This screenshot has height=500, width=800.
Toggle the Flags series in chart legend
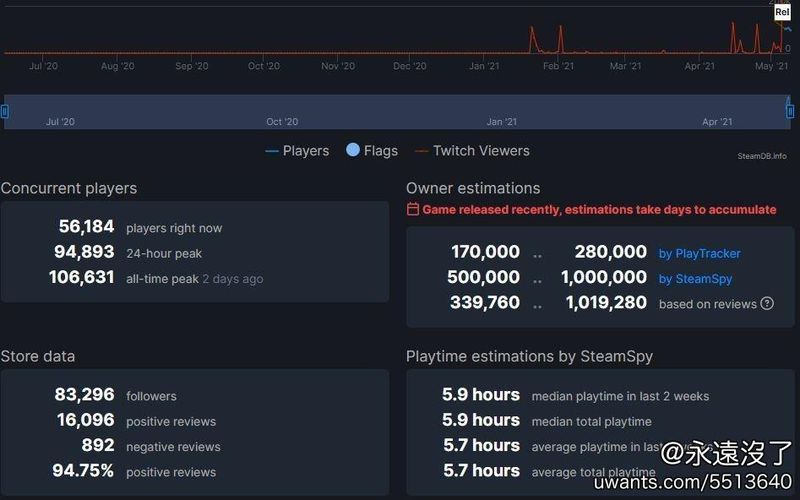tap(372, 151)
